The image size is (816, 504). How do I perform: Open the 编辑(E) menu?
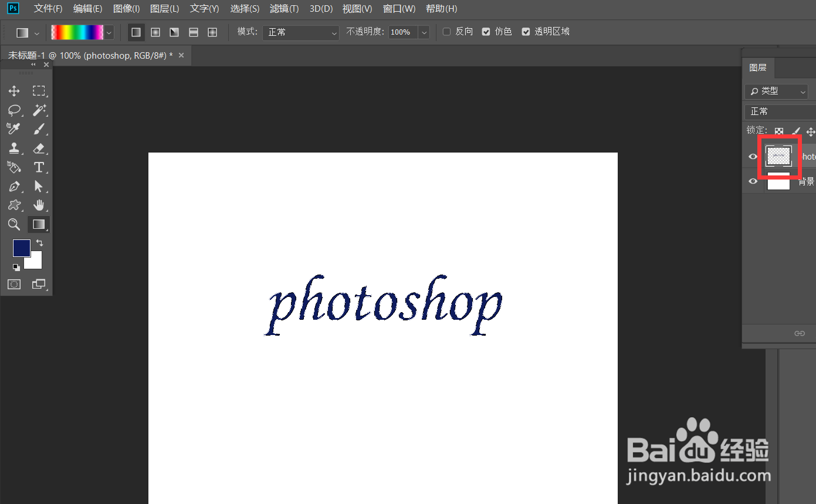87,9
